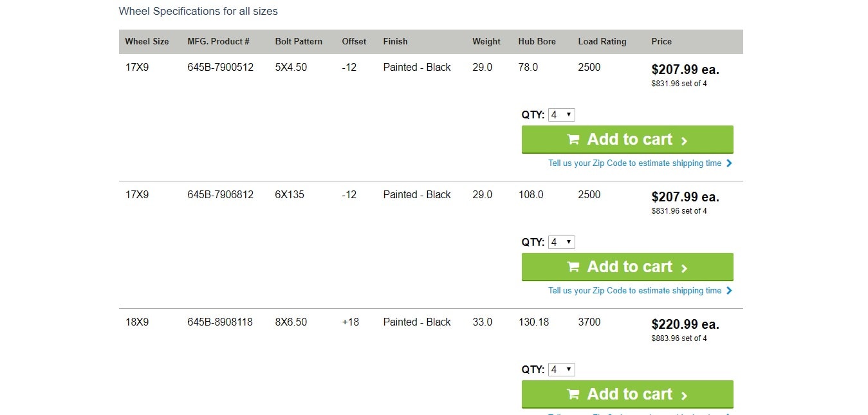Image resolution: width=868 pixels, height=415 pixels.
Task: Click chevron beside second Zip Code shipping link
Action: tap(729, 291)
